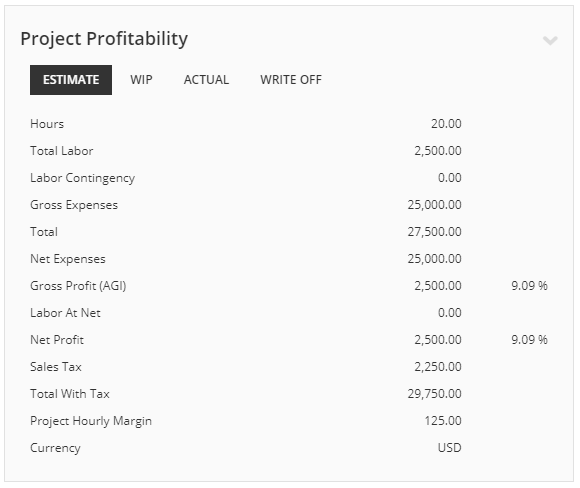580x488 pixels.
Task: Click the Total Labor amount 2,500.00
Action: pos(438,151)
